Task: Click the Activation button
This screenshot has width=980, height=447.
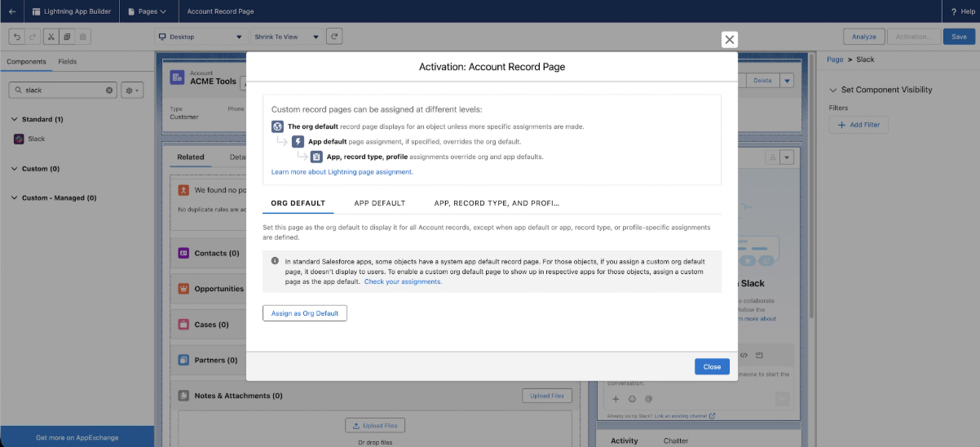Action: (x=912, y=37)
